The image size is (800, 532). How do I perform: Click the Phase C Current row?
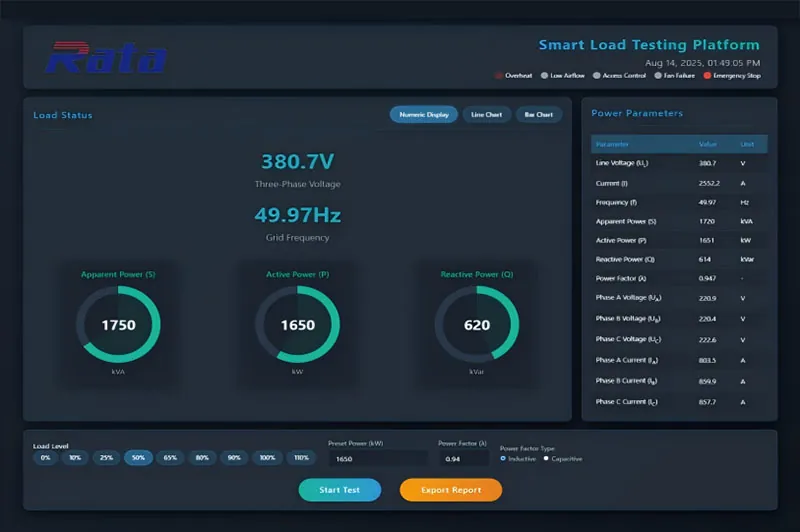pos(679,402)
